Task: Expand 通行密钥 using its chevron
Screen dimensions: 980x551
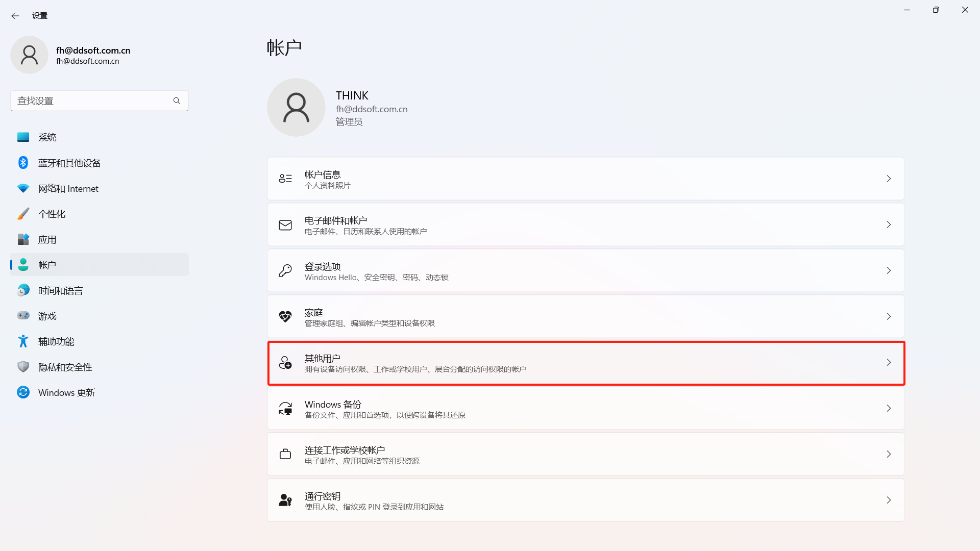Action: [889, 500]
